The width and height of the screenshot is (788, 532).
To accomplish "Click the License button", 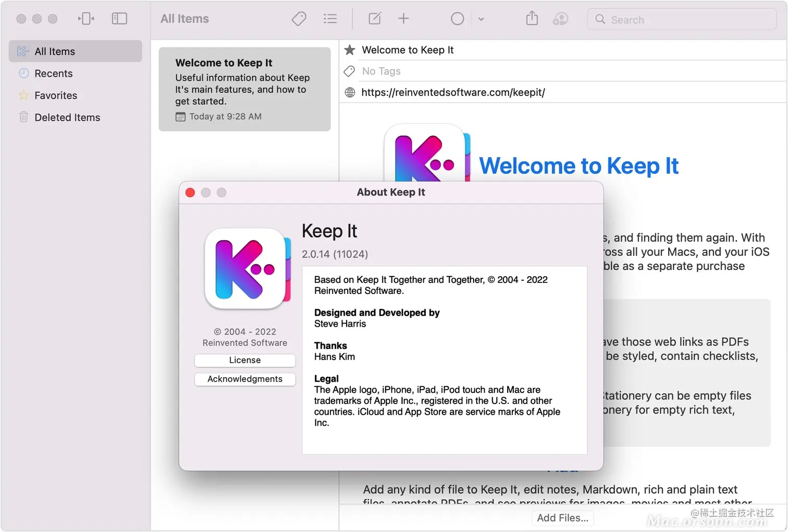I will pos(245,360).
